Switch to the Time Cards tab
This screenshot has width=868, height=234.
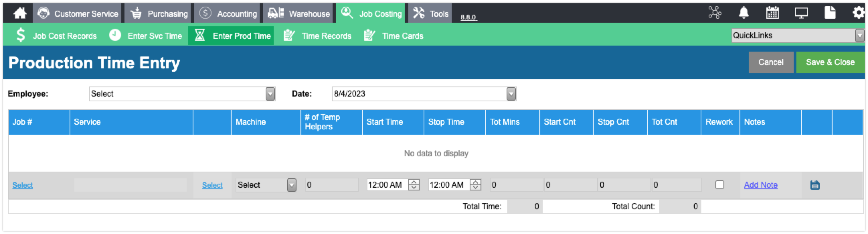pyautogui.click(x=394, y=36)
